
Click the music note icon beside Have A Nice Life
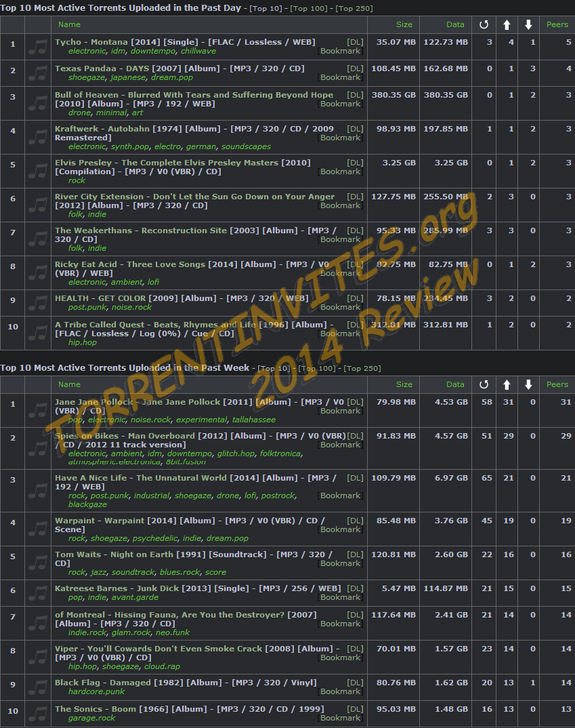point(37,491)
